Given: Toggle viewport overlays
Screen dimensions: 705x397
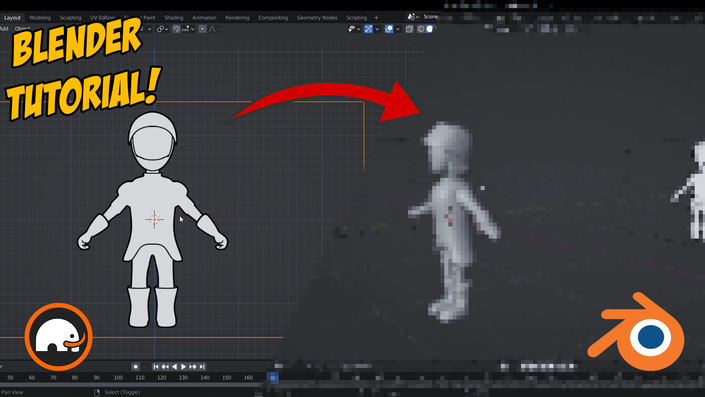Looking at the screenshot, I should click(x=389, y=29).
